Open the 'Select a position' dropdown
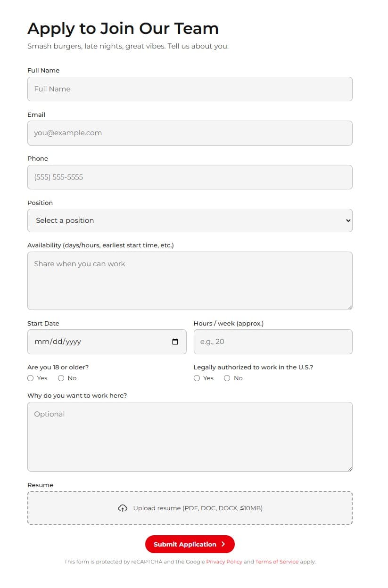This screenshot has width=388, height=588. click(189, 220)
